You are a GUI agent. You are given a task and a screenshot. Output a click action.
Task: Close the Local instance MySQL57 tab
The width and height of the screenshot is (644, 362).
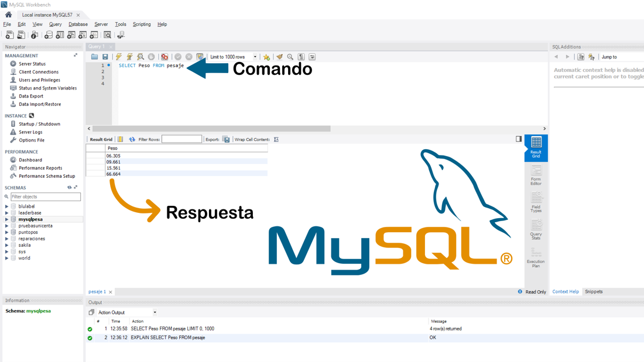click(78, 15)
